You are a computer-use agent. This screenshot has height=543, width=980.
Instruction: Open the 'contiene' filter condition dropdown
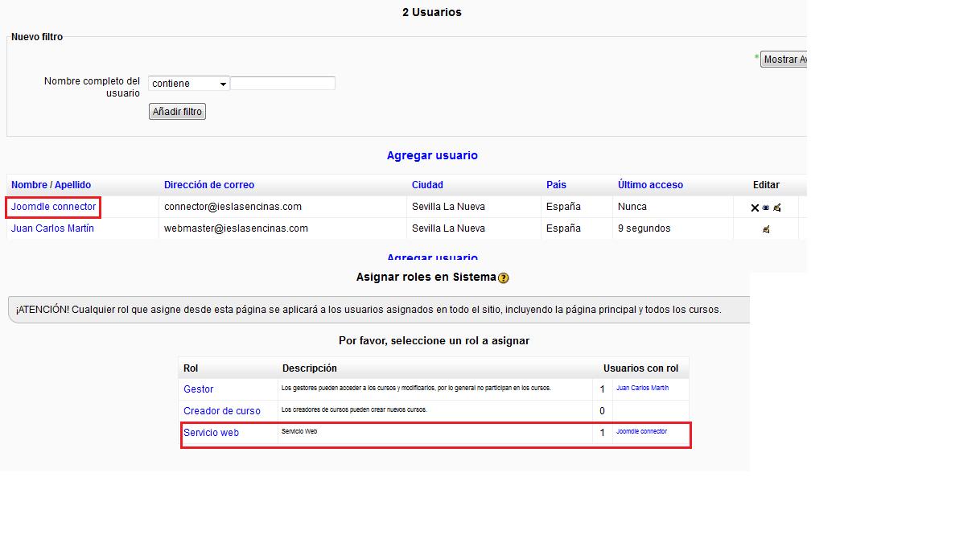tap(189, 84)
